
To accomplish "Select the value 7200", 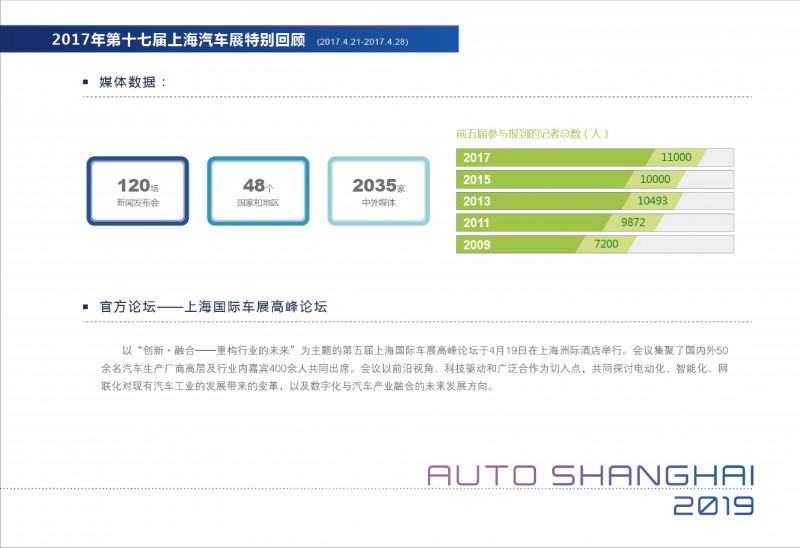I will coord(606,244).
